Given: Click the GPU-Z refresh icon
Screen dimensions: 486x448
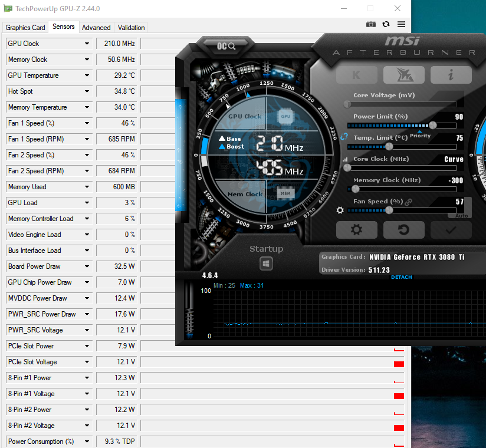Looking at the screenshot, I should [386, 24].
